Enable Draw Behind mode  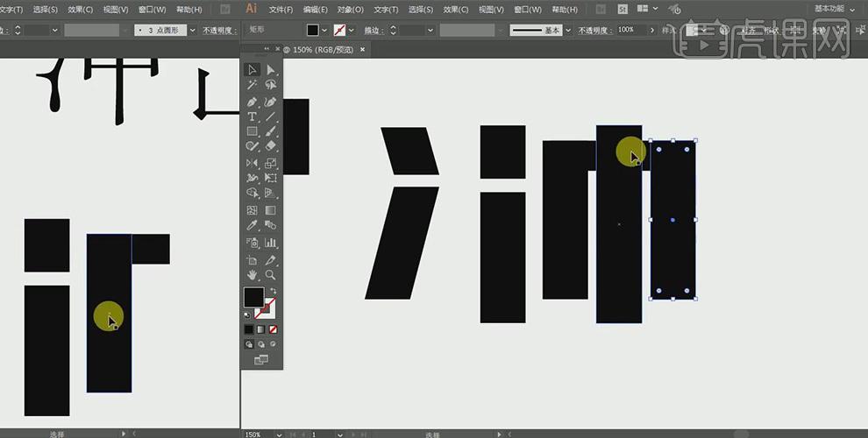coord(260,344)
